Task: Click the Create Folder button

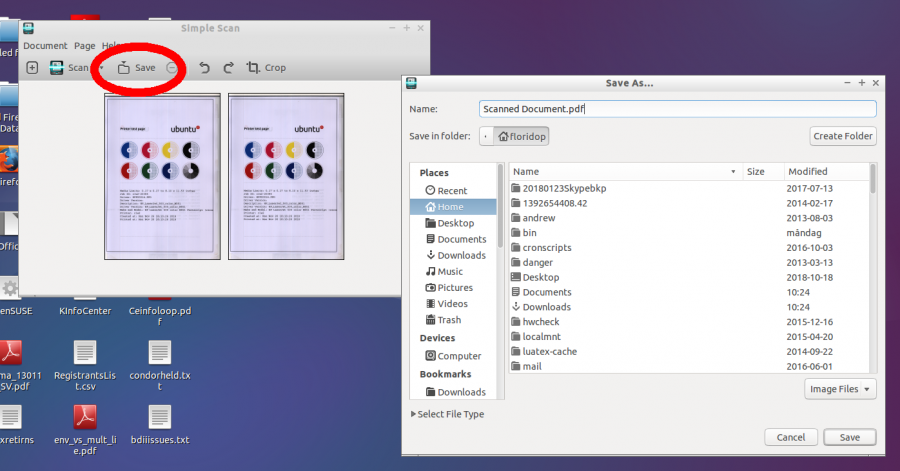Action: tap(843, 136)
